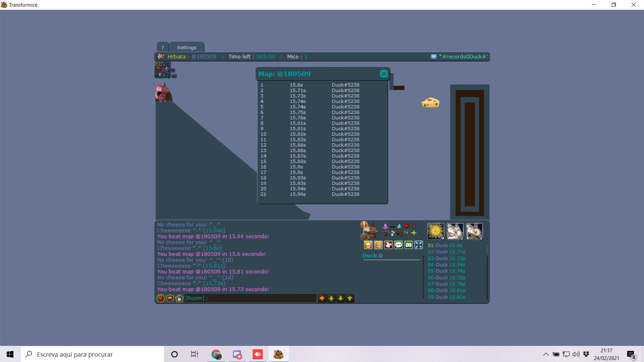
Task: Open the green speech bubble chat button
Action: pyautogui.click(x=398, y=245)
